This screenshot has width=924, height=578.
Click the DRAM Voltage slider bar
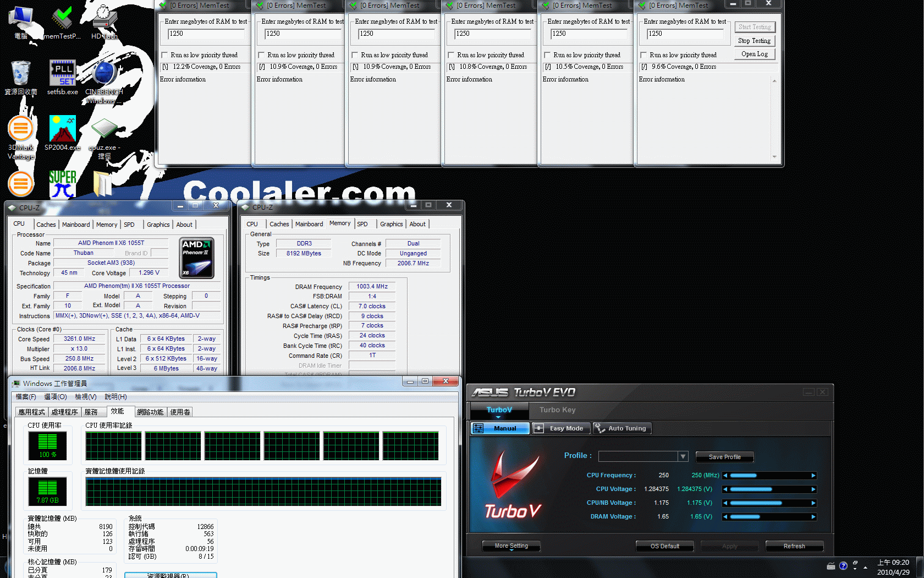pyautogui.click(x=769, y=517)
